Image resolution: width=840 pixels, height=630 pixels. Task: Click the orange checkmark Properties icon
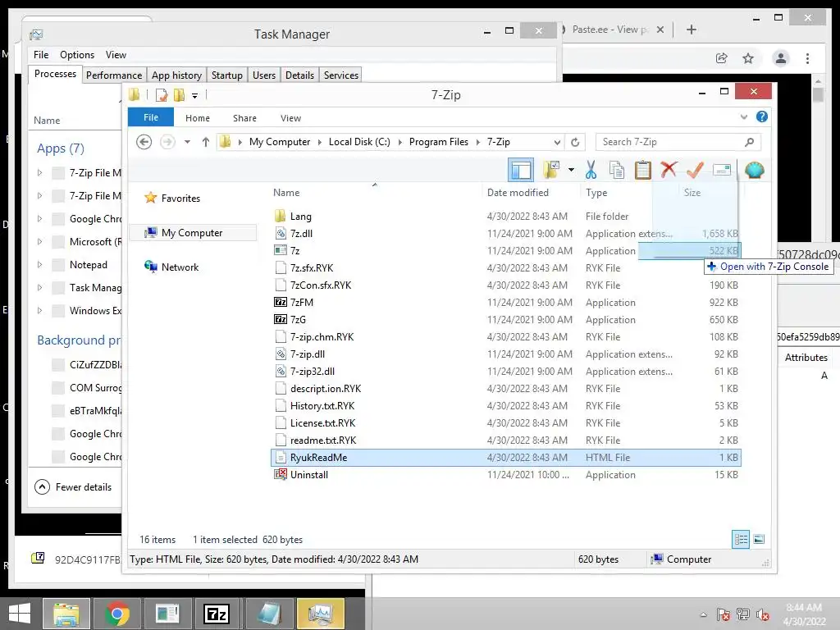[695, 170]
